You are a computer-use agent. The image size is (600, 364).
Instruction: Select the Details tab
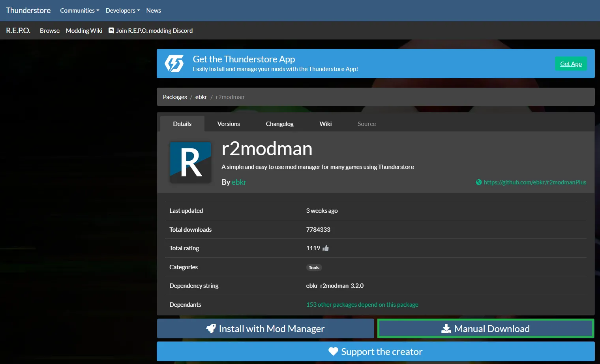click(182, 124)
